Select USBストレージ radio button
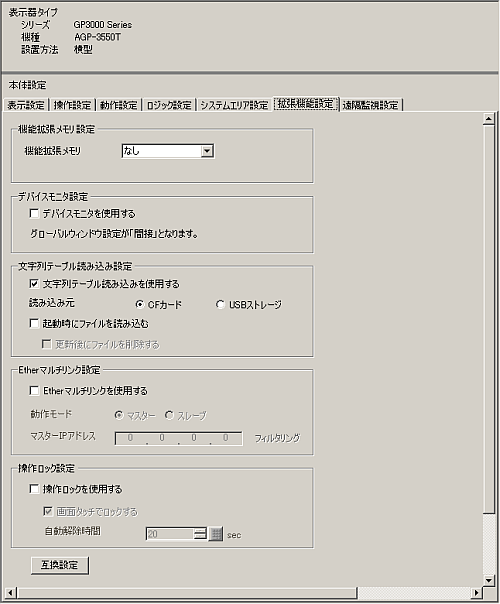 click(220, 305)
